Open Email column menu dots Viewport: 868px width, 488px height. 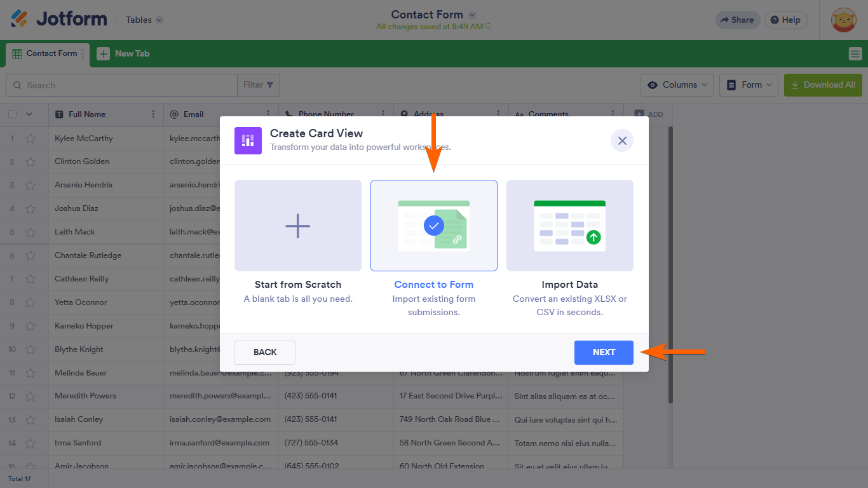(268, 114)
